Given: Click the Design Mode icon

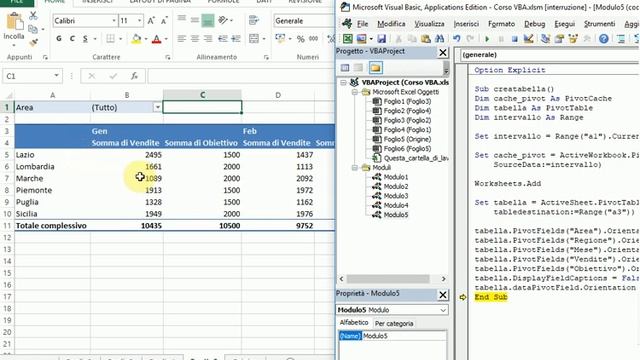Looking at the screenshot, I should [529, 39].
